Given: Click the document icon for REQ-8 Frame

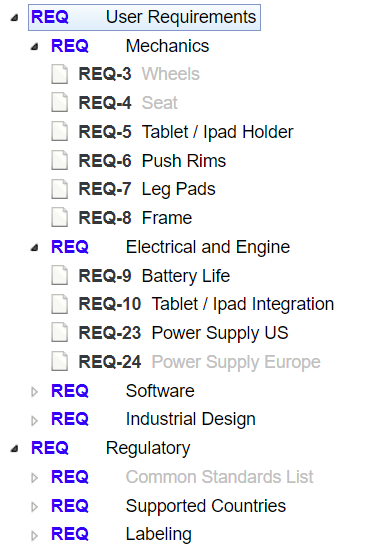Looking at the screenshot, I should [60, 218].
